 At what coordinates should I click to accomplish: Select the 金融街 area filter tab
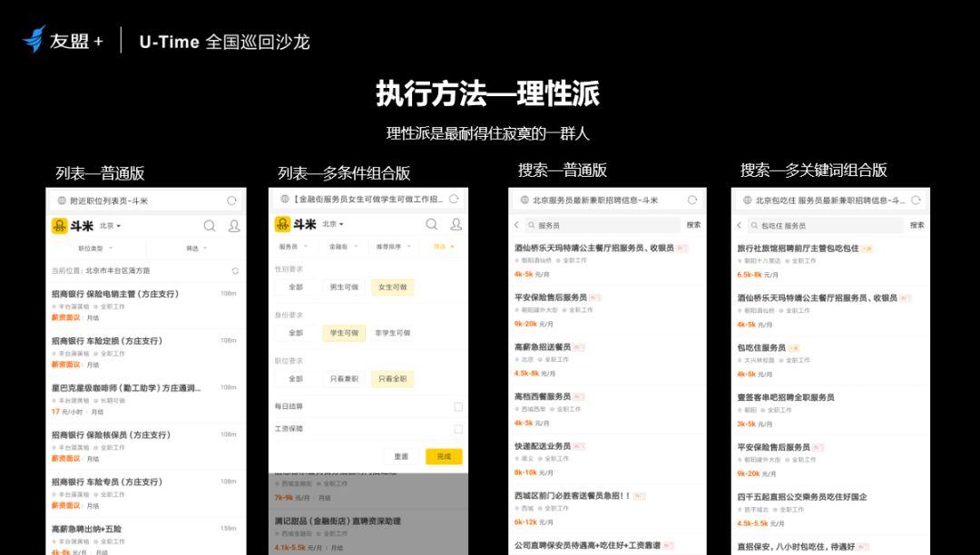pyautogui.click(x=341, y=247)
